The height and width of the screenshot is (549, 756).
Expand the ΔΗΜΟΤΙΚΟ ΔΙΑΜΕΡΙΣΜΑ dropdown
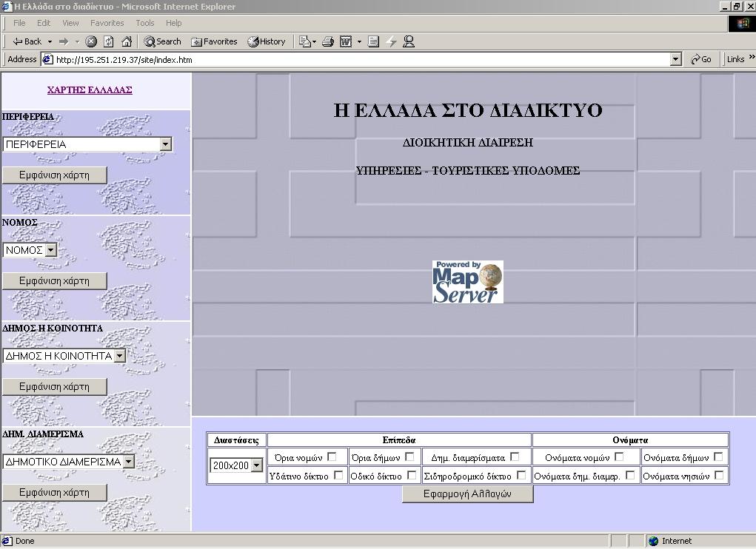coord(128,462)
